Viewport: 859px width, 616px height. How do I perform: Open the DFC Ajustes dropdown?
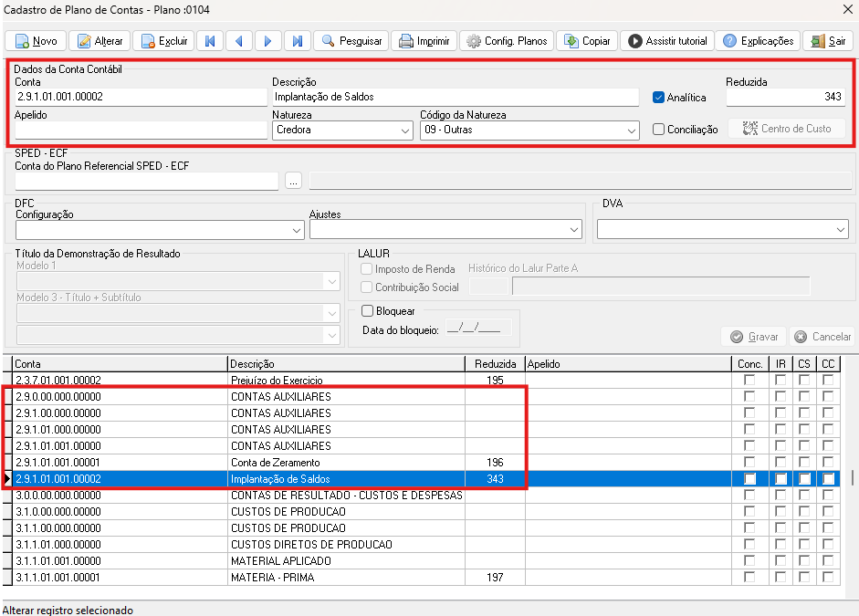[x=446, y=230]
